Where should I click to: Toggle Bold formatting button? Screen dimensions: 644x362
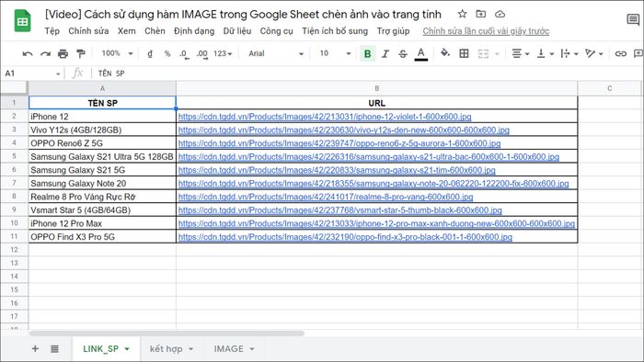pos(368,53)
